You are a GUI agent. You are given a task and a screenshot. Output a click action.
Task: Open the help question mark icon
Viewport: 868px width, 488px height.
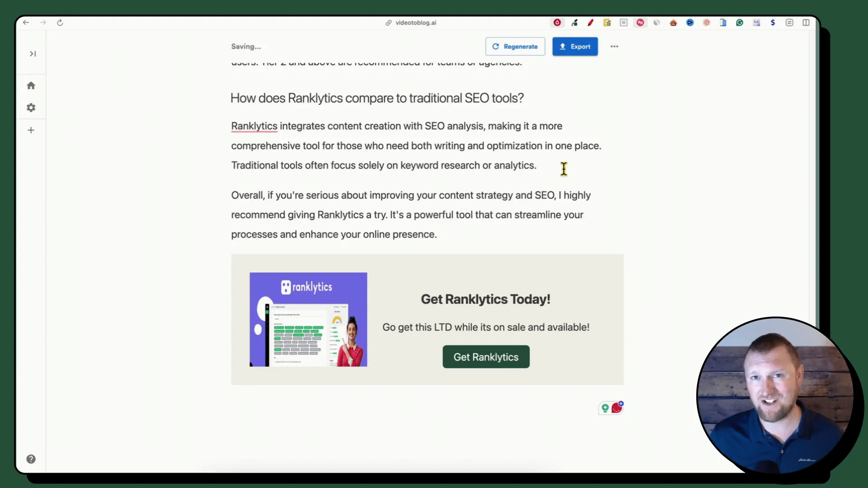[31, 459]
